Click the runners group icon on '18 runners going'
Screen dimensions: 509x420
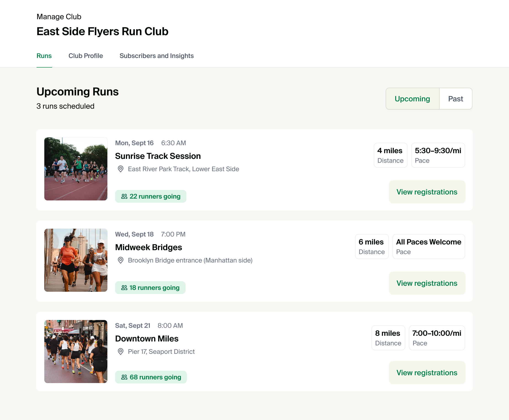[x=125, y=287]
